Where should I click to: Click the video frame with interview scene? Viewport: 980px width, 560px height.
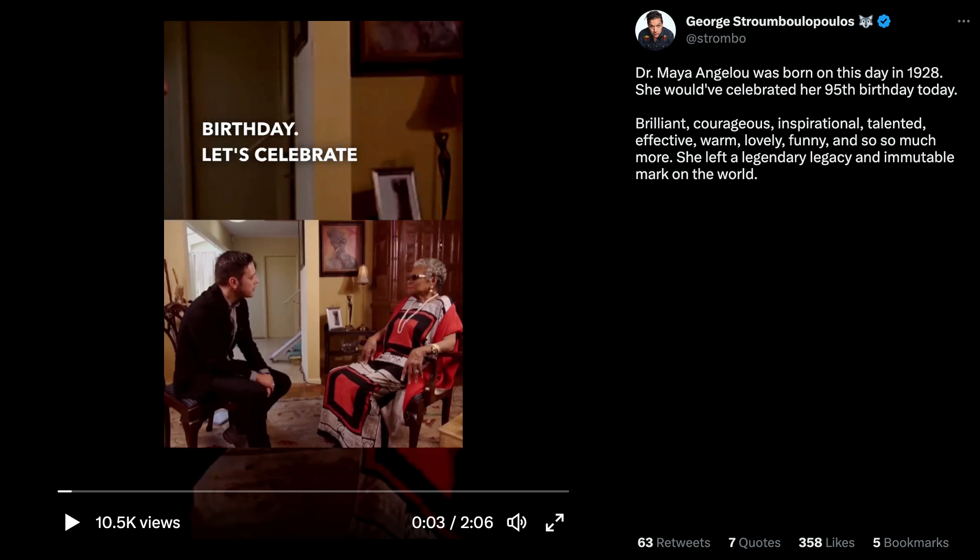(313, 334)
